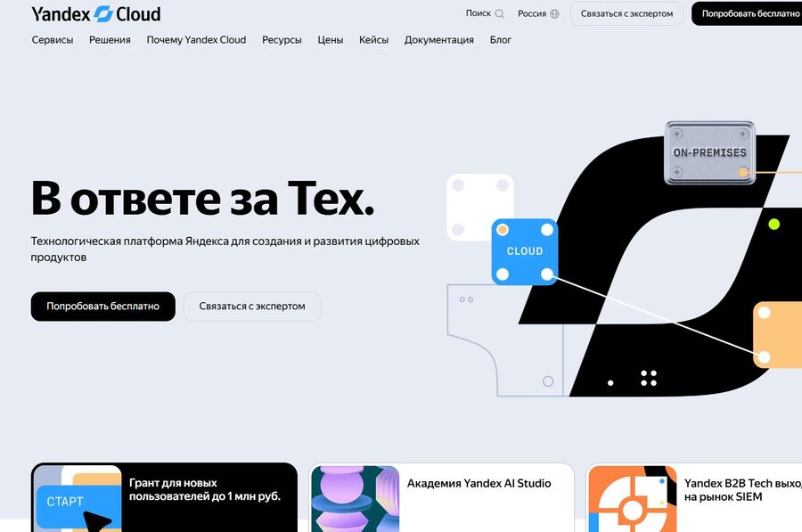Open the Почему Yandex Cloud menu
Screen dimensions: 802x532
(x=196, y=40)
